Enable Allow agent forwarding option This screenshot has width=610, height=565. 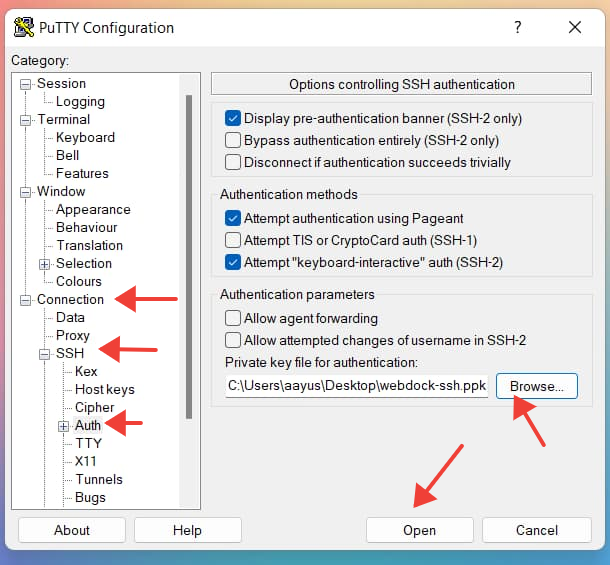pos(233,318)
